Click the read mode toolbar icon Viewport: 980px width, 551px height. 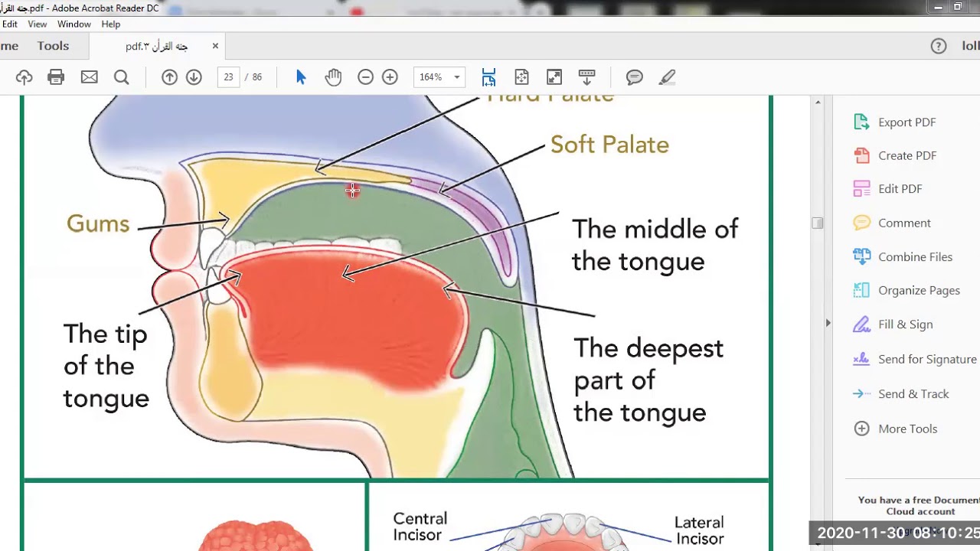click(x=587, y=77)
